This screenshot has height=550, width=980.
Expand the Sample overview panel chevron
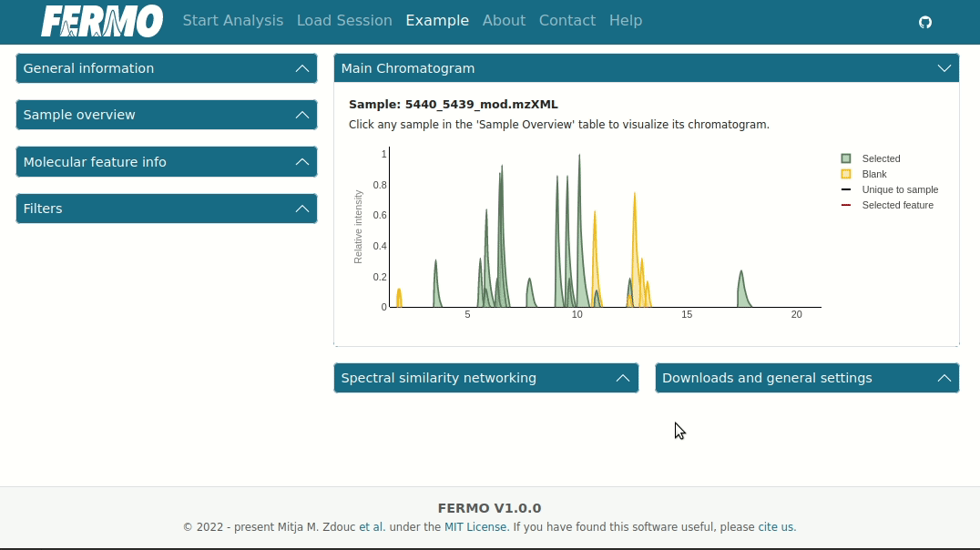point(301,115)
